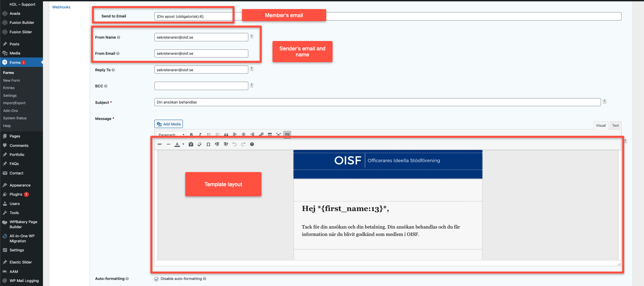This screenshot has width=644, height=286.
Task: Open Plugins in the admin sidebar
Action: 16,194
